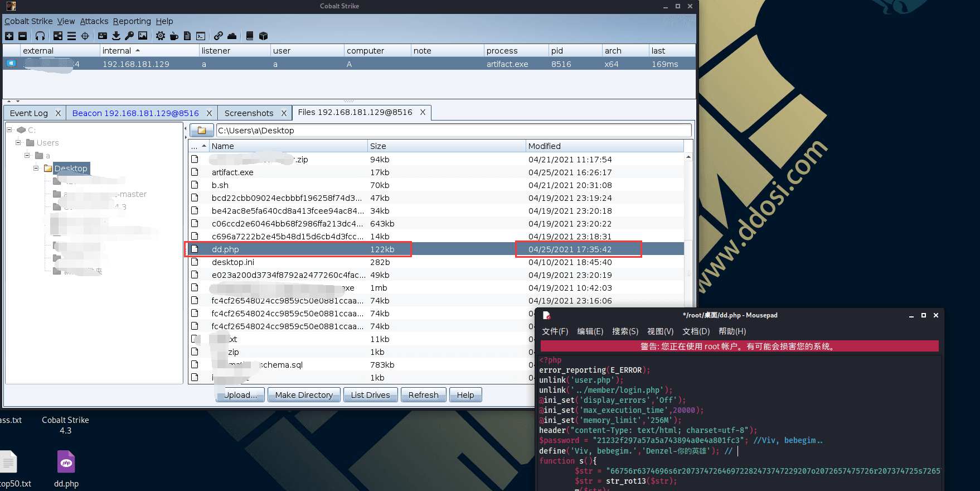Collapse the Users folder node
The width and height of the screenshot is (980, 491).
pyautogui.click(x=18, y=142)
